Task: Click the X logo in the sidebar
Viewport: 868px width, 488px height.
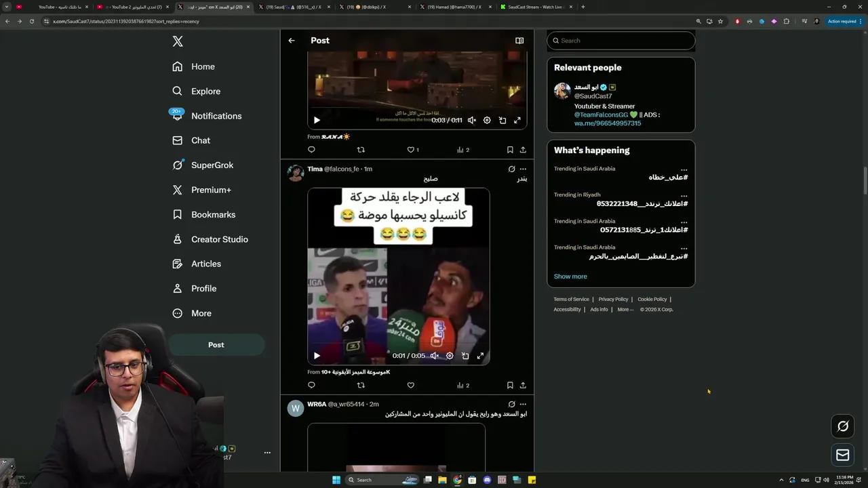Action: click(x=178, y=41)
